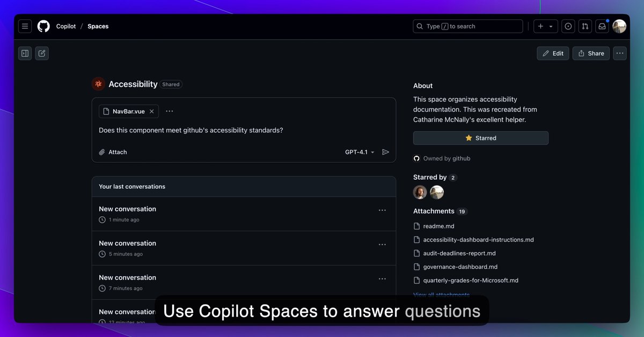
Task: Open more options beside NavBar.vue chip
Action: tap(170, 112)
